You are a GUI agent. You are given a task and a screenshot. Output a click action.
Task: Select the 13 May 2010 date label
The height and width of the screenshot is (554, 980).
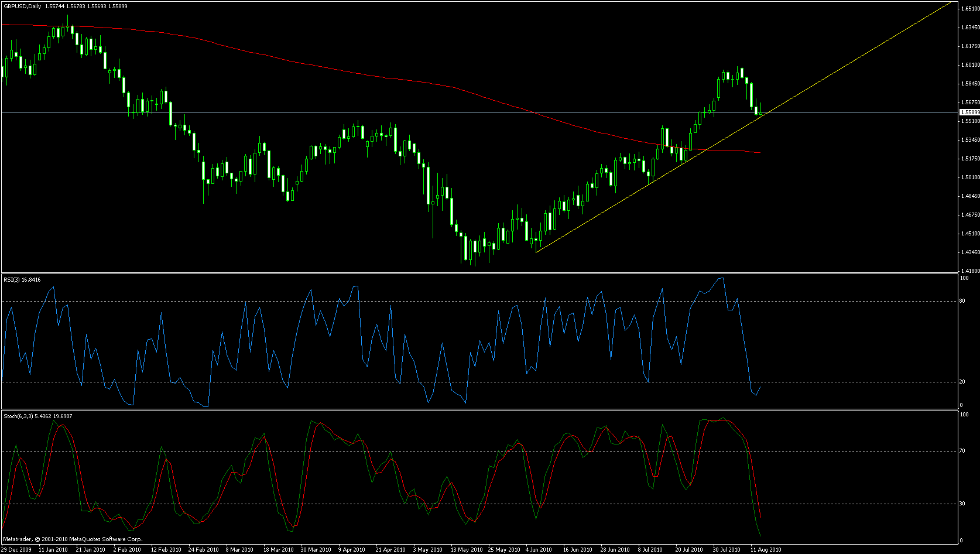tap(467, 549)
